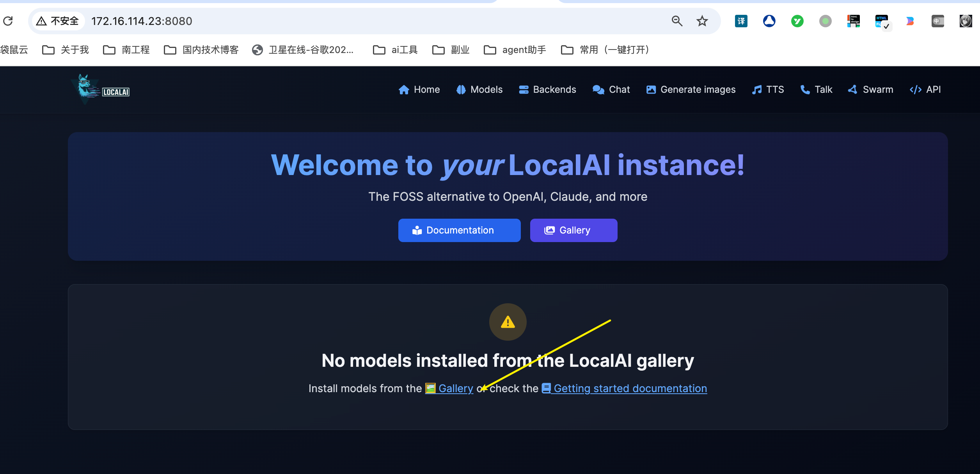Reload the page with the refresh icon
The width and height of the screenshot is (980, 474).
[8, 21]
